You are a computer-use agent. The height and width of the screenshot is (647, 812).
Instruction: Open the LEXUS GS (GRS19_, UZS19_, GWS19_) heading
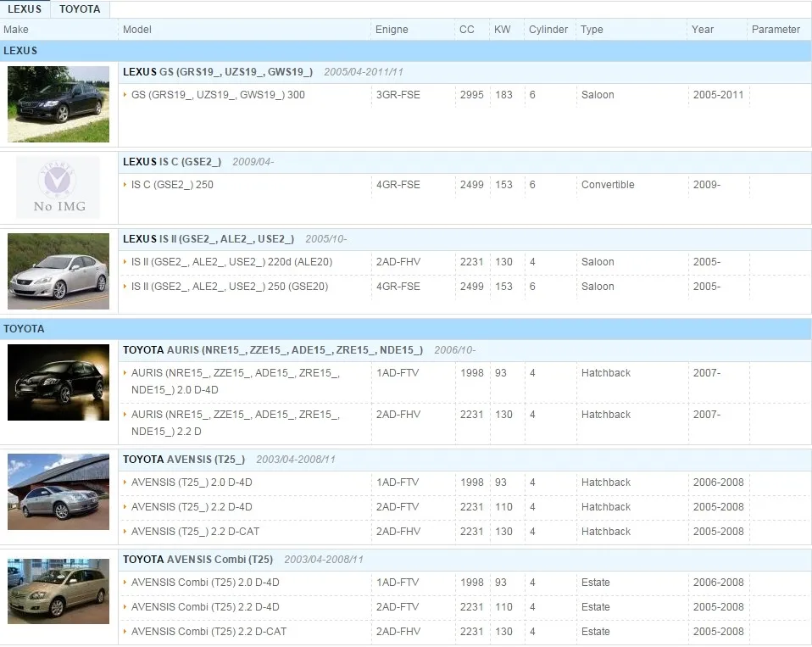(x=218, y=72)
